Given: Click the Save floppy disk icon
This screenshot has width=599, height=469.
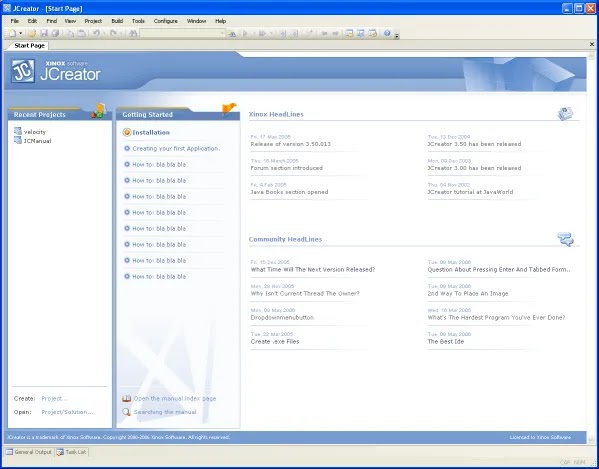Looking at the screenshot, I should 44,34.
